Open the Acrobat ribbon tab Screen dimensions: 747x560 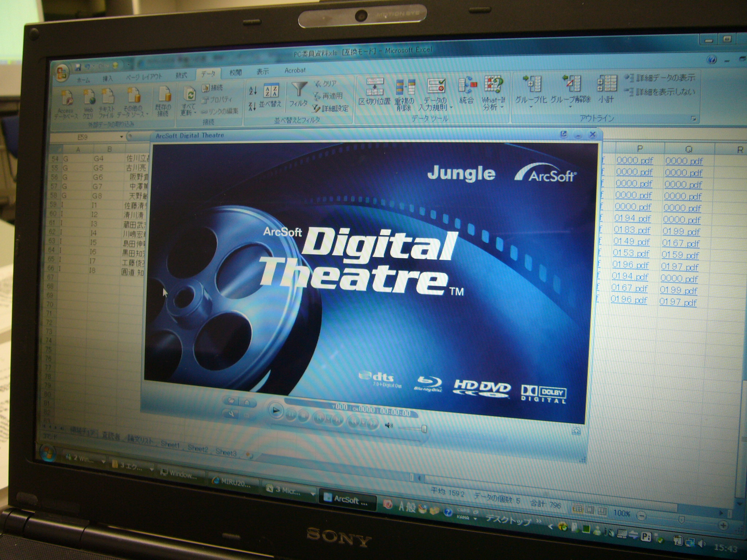tap(295, 70)
